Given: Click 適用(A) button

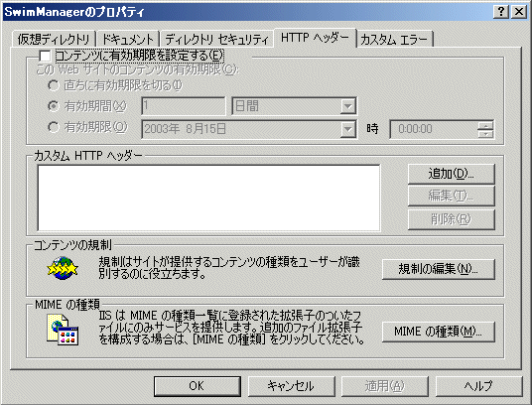Looking at the screenshot, I should point(385,386).
